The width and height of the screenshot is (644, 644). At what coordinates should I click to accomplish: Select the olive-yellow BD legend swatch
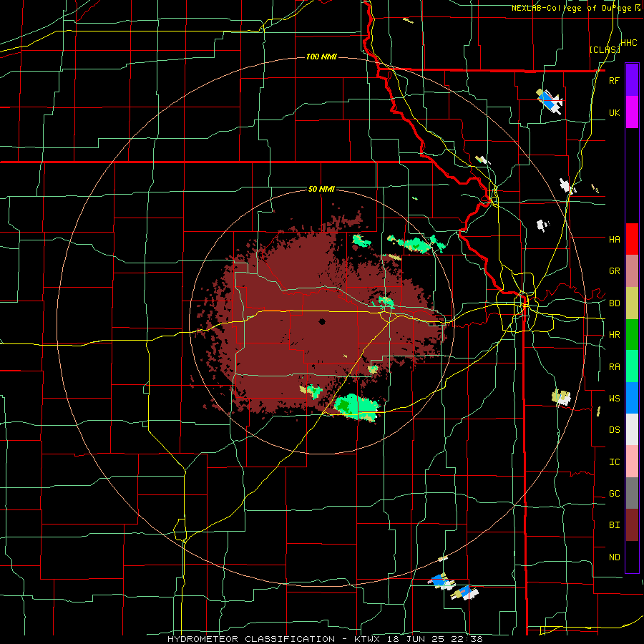click(632, 303)
